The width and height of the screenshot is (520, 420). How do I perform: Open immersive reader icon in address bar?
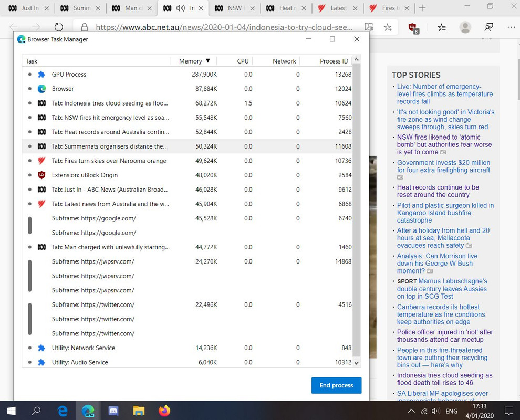(369, 27)
